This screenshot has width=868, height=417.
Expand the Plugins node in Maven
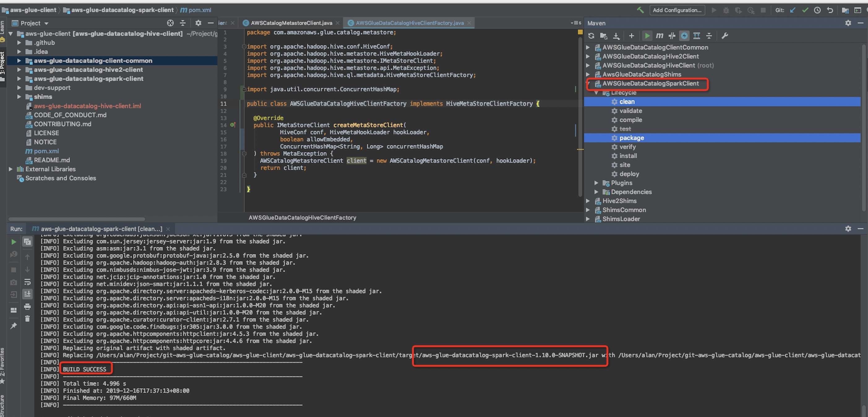[596, 183]
